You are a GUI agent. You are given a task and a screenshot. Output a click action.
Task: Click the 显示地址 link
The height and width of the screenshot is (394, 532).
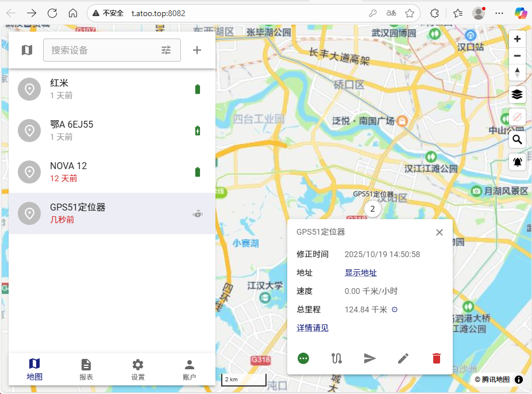click(360, 273)
